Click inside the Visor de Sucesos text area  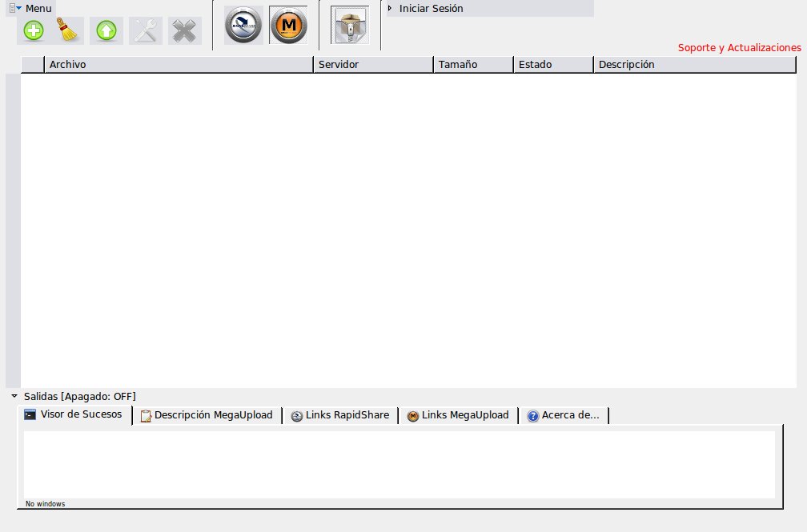pos(399,464)
